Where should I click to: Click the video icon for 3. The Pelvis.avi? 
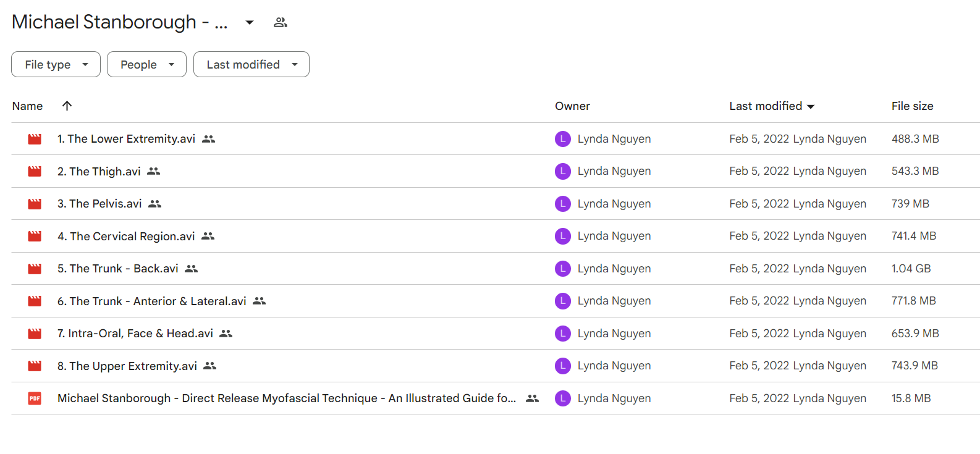[35, 204]
